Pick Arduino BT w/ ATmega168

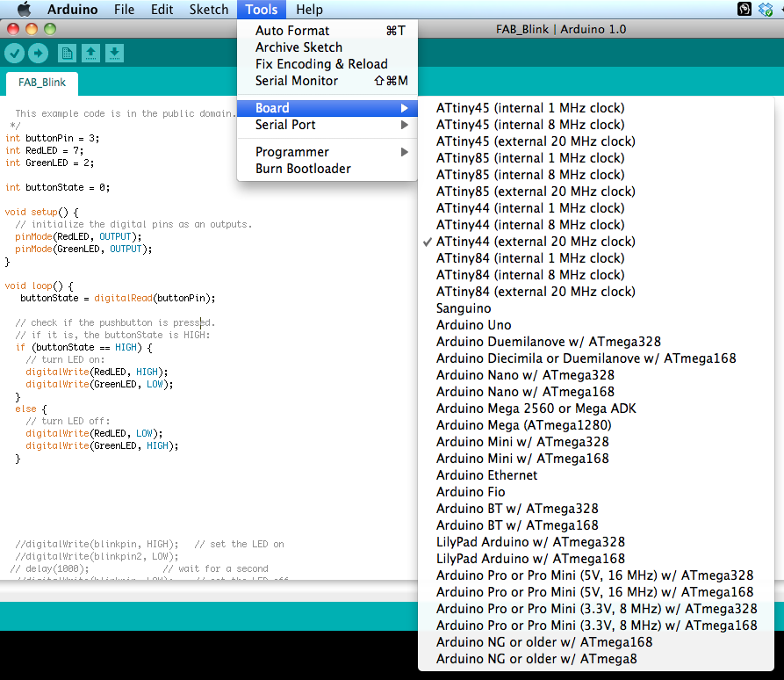point(595,524)
